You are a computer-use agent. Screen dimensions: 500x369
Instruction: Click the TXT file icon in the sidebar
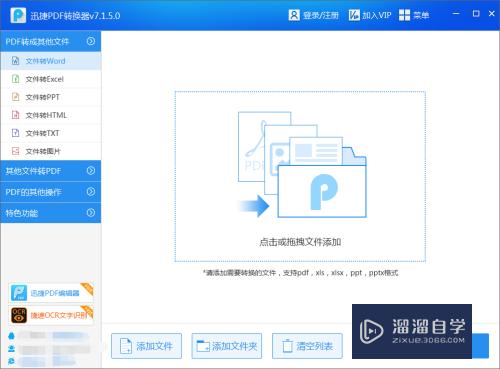(x=15, y=133)
